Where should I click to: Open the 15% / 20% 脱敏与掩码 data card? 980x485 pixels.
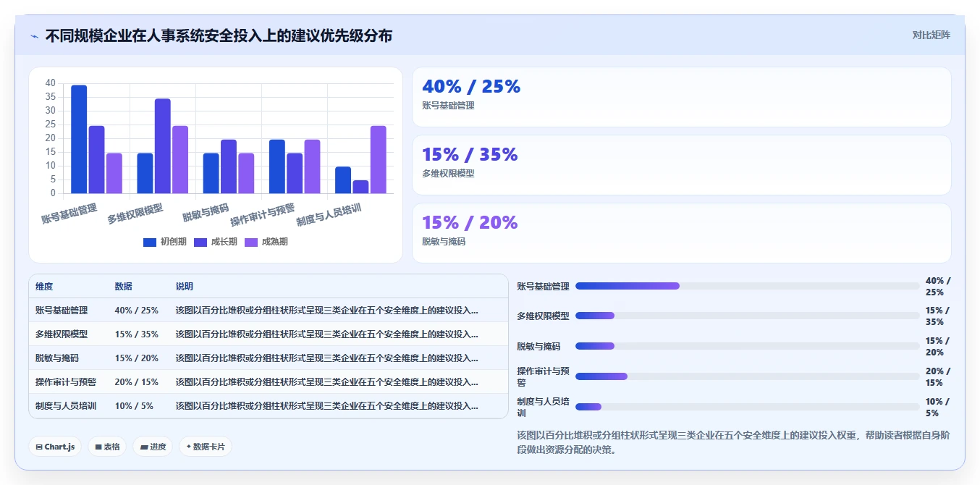coord(681,233)
